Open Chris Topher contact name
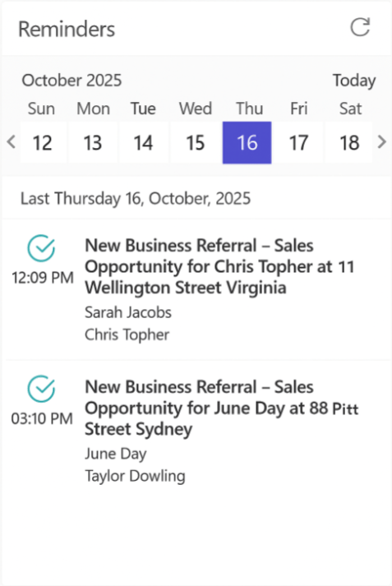This screenshot has width=392, height=586. [x=127, y=335]
